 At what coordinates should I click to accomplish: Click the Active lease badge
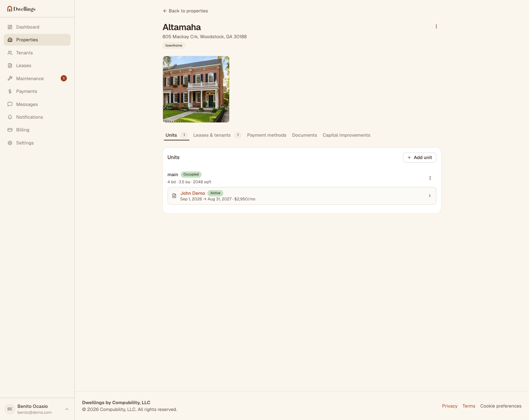[215, 193]
